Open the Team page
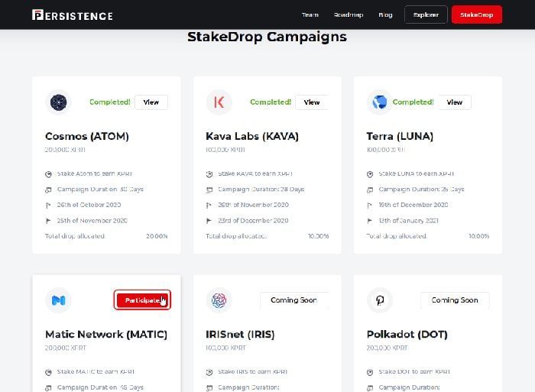The width and height of the screenshot is (535, 392). pyautogui.click(x=310, y=15)
